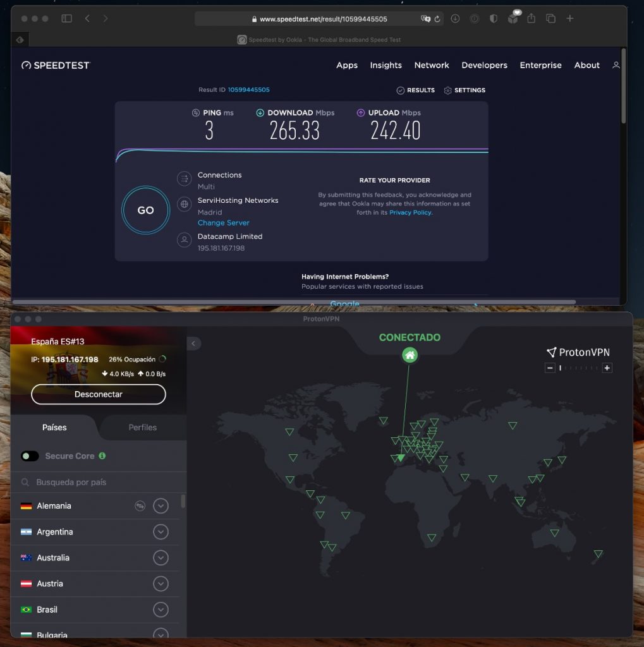Screen dimensions: 644x647
Task: Start the test with GO button
Action: (145, 210)
